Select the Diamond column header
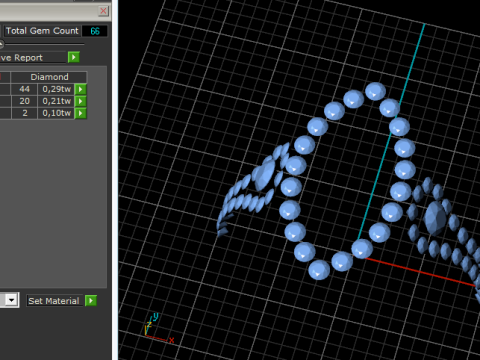 (49, 77)
